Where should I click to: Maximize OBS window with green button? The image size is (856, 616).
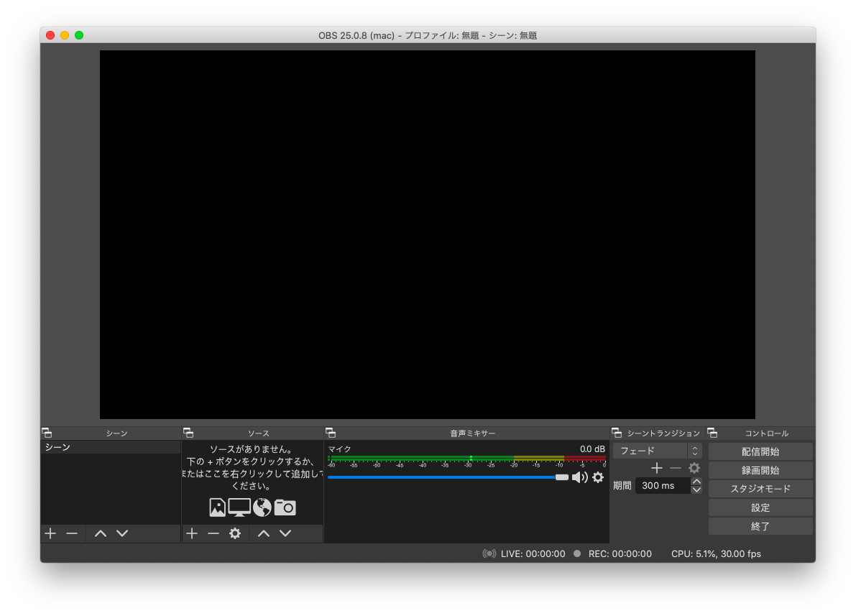coord(79,35)
